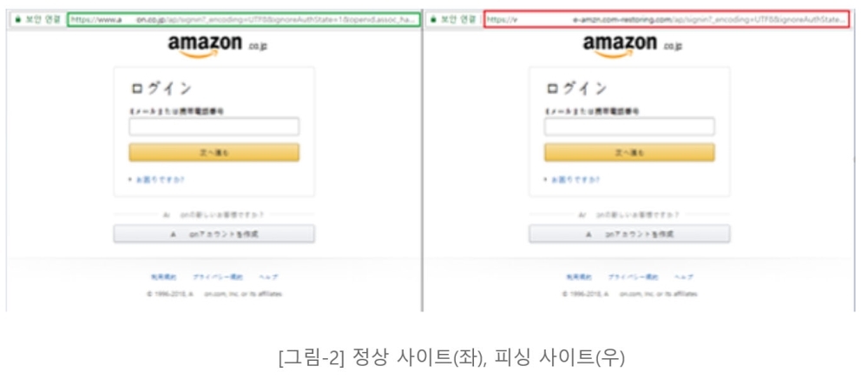
Task: Click the create Amazon account button on left page
Action: pos(214,234)
